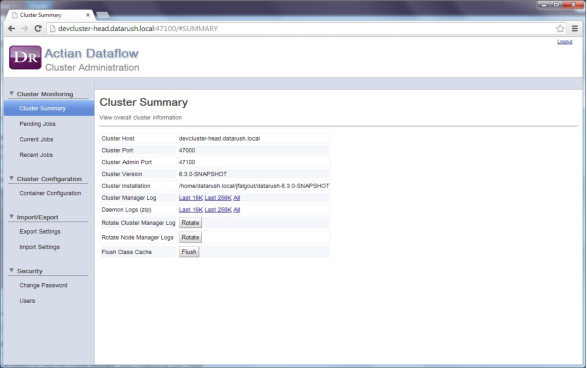Select the Cluster Host value devcluster-head.datarush.local
This screenshot has width=587, height=369.
pyautogui.click(x=219, y=138)
